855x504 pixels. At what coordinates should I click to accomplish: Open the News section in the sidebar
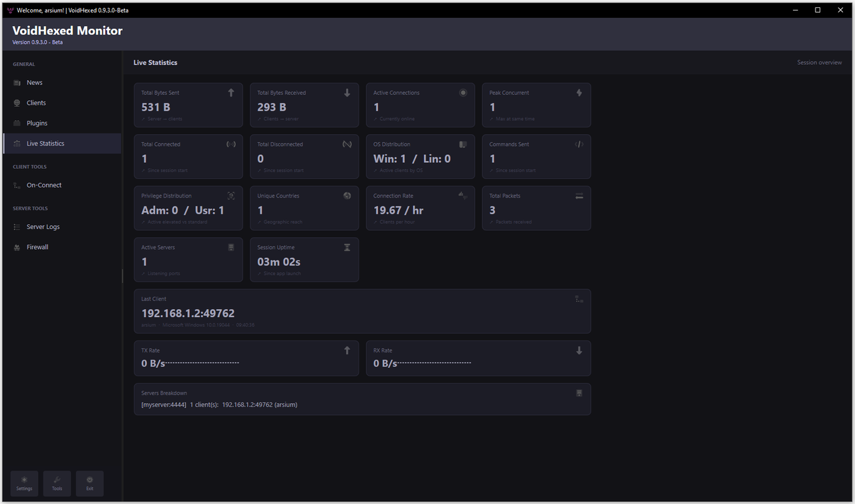pyautogui.click(x=61, y=83)
